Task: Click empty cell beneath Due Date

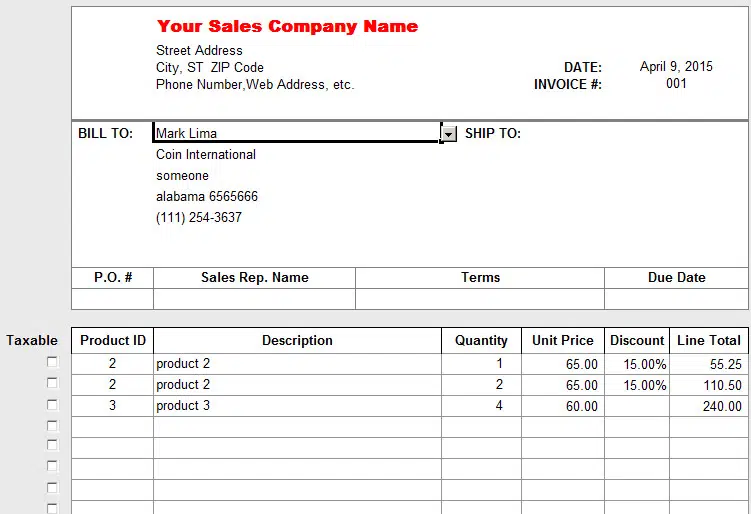Action: pos(676,299)
